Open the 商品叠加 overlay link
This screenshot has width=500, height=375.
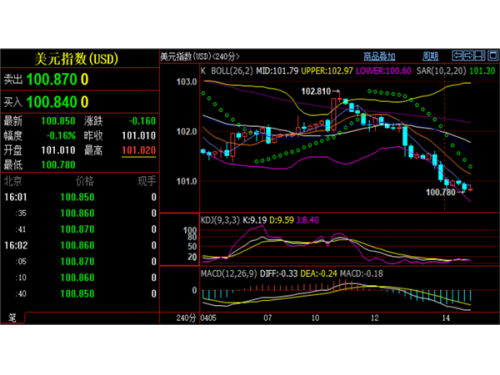click(x=379, y=56)
